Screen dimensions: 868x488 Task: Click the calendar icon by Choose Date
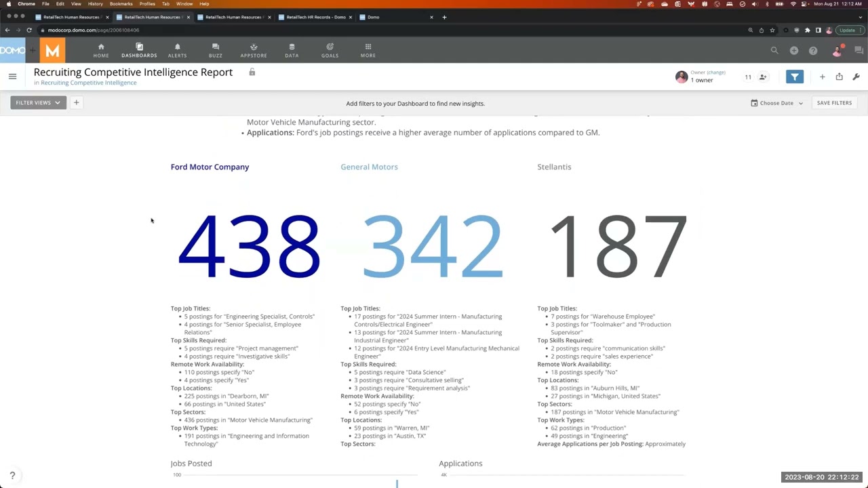coord(754,103)
